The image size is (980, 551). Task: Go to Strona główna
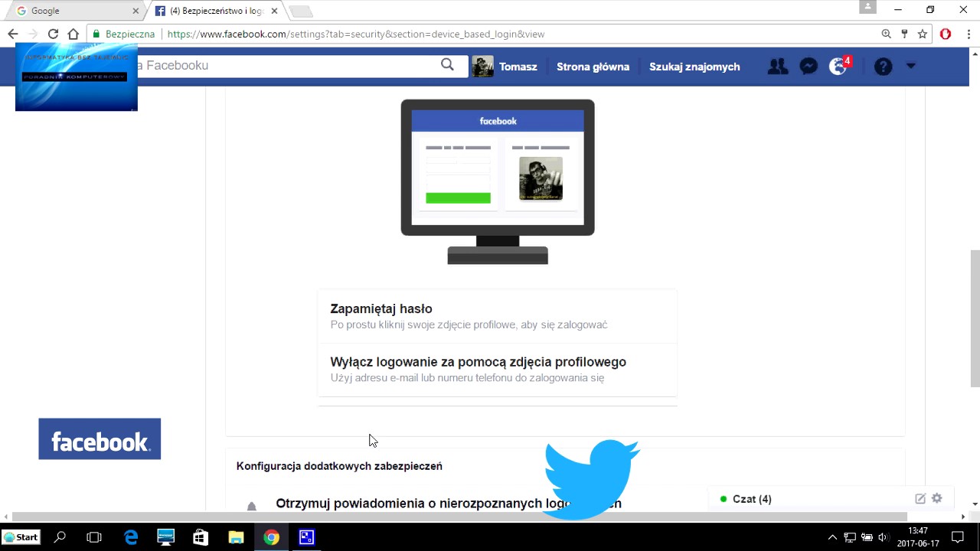click(593, 67)
